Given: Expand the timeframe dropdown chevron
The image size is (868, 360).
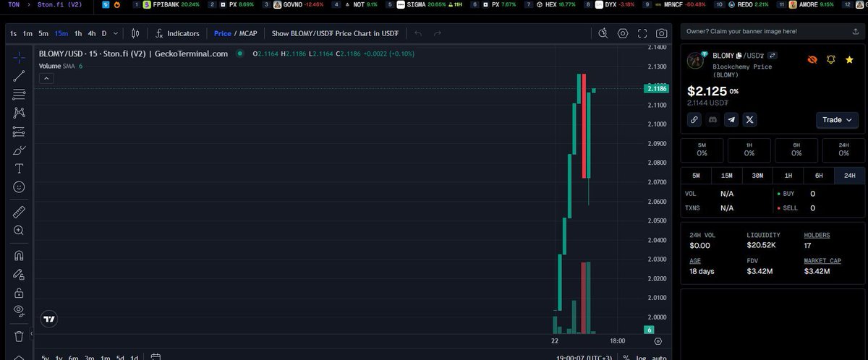Looking at the screenshot, I should (116, 33).
